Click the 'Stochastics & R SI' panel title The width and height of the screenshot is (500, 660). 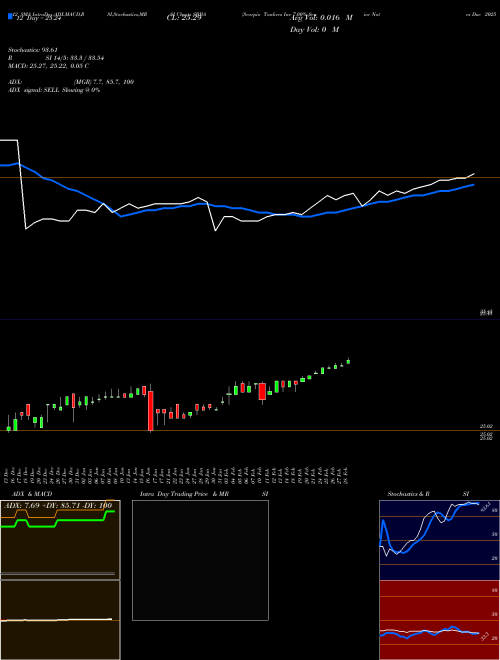coord(428,494)
